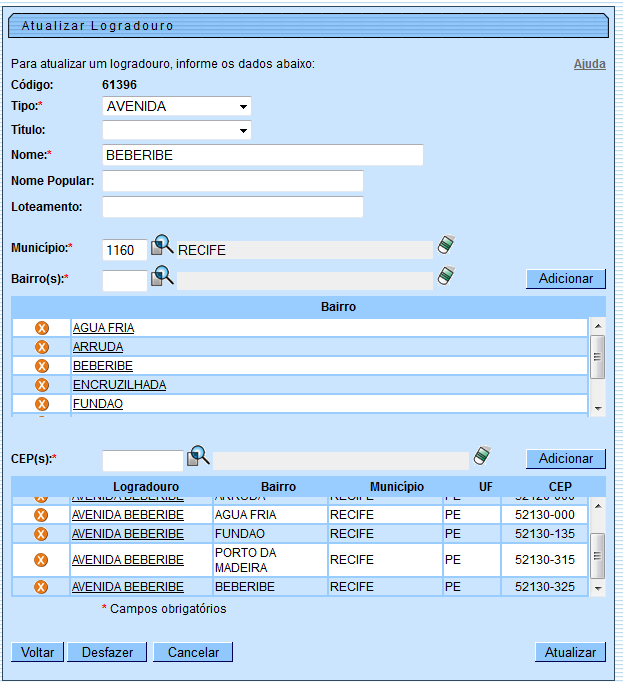This screenshot has height=698, width=623.
Task: Remove AGUA FRIA bairro with orange X
Action: tap(42, 328)
